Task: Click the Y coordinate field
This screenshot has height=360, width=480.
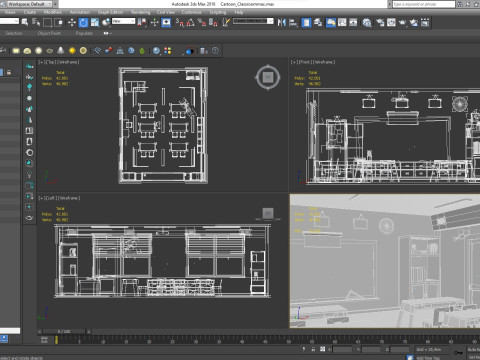Action: pos(371,350)
